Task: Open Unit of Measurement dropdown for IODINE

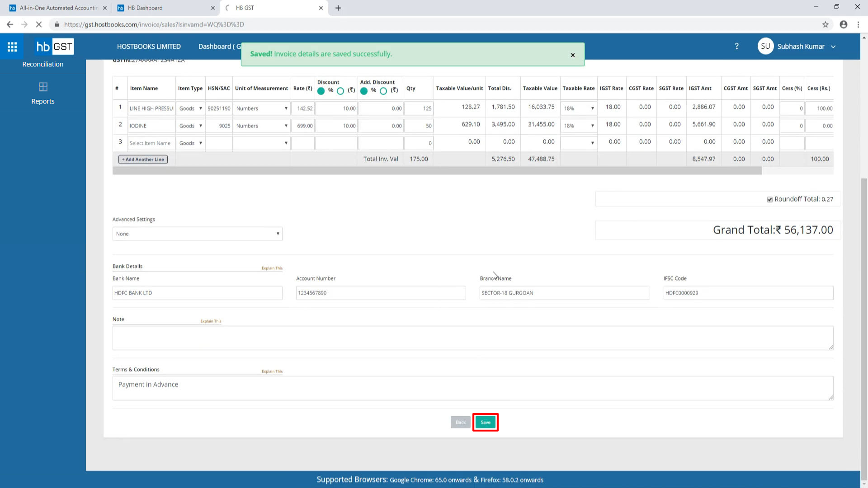Action: coord(261,126)
